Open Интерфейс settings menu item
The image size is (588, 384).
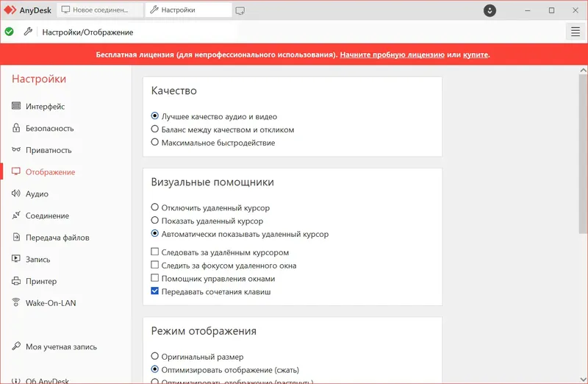tap(45, 106)
